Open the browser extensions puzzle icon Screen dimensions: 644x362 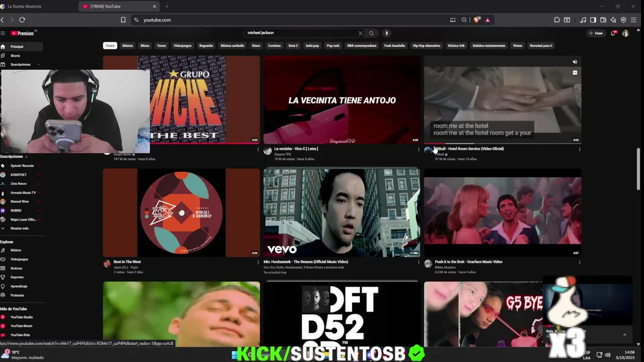[x=557, y=20]
